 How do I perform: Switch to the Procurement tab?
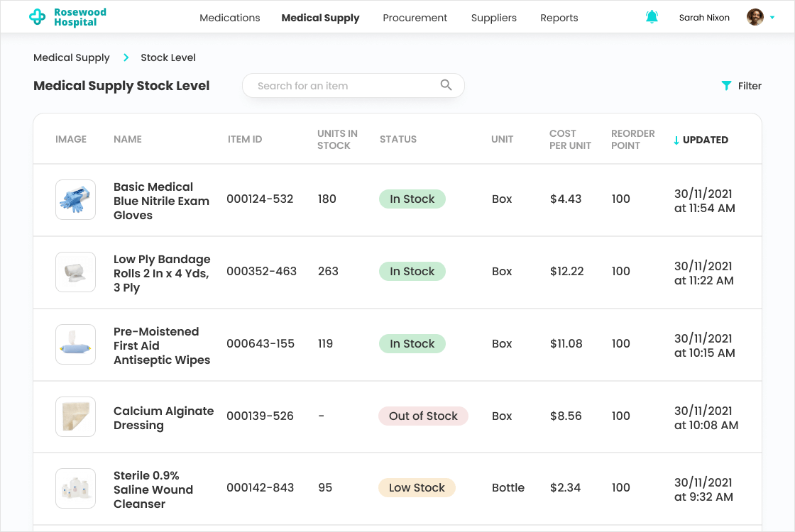415,18
